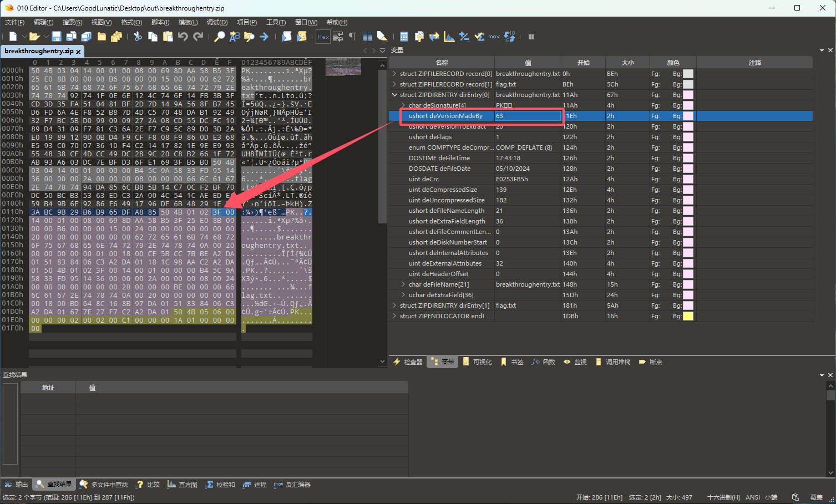Open the 多文件中查找 bottom tab

coord(104,485)
